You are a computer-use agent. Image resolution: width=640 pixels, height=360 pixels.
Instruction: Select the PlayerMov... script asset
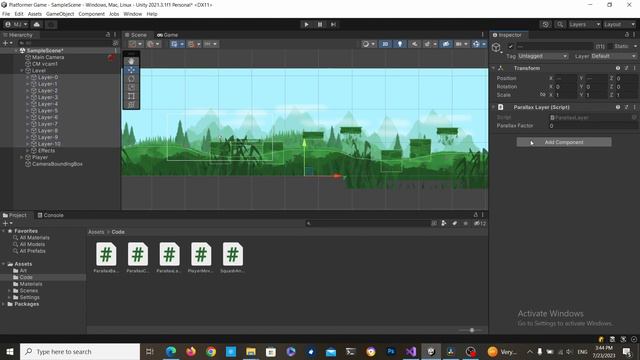pyautogui.click(x=201, y=257)
